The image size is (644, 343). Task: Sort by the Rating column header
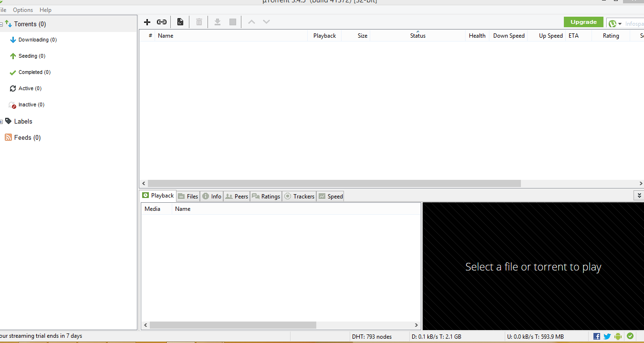point(611,36)
